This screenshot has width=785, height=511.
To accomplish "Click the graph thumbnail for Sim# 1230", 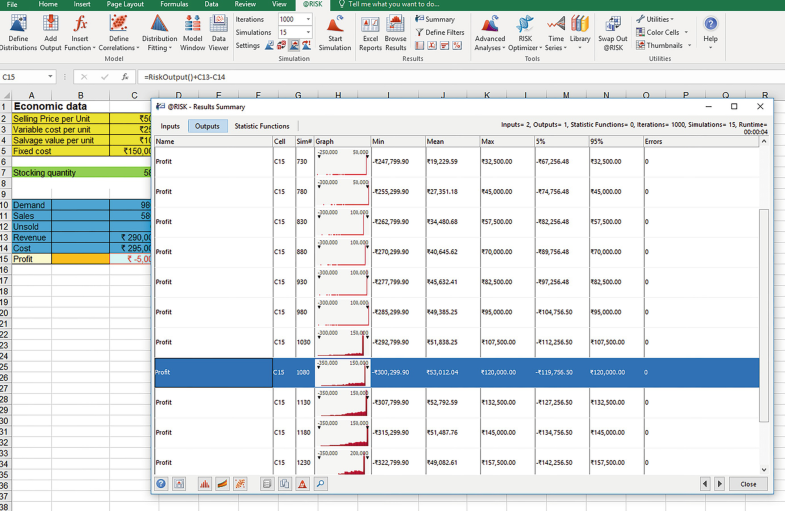I will pos(342,462).
